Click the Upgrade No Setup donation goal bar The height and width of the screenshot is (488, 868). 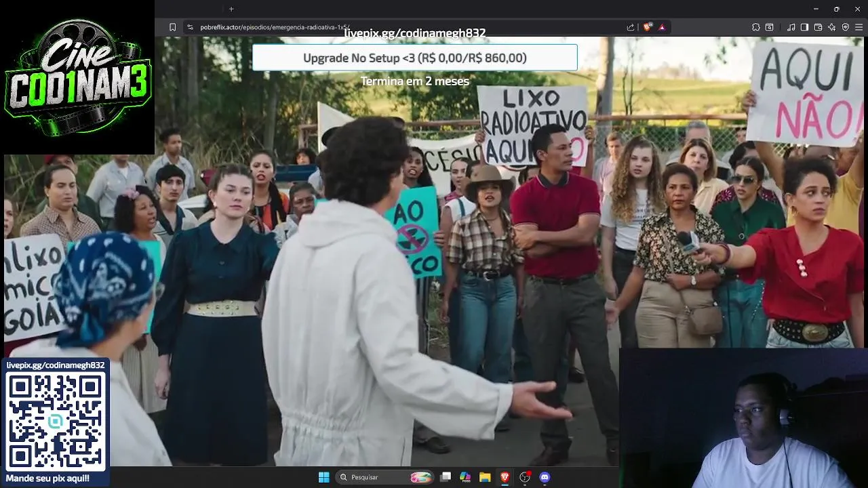(x=415, y=58)
